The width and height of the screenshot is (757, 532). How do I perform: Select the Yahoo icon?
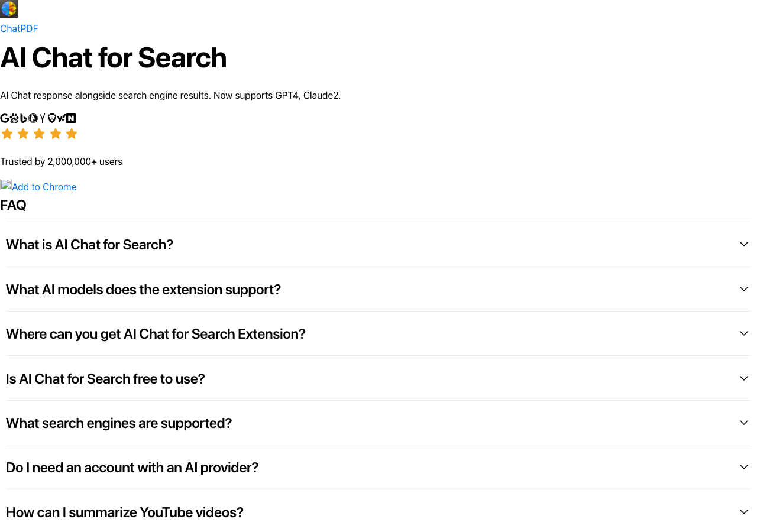point(61,118)
